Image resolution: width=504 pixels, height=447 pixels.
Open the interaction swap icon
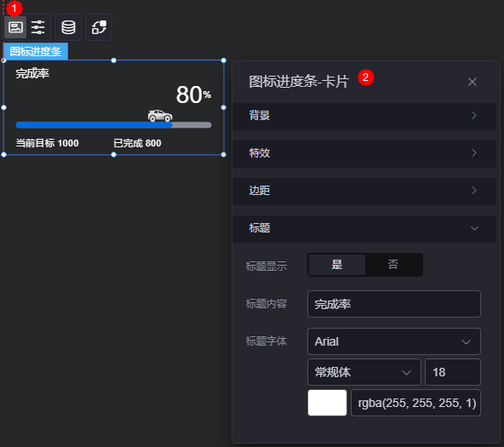click(x=99, y=27)
